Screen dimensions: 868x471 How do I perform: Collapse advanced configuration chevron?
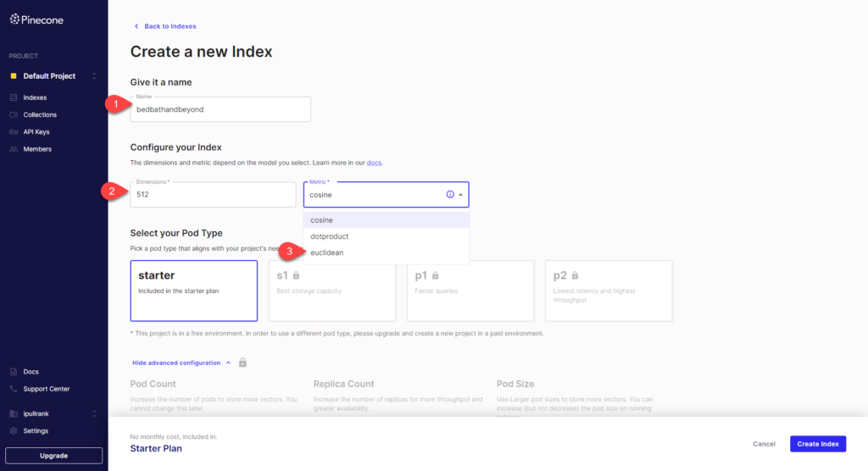click(x=228, y=363)
